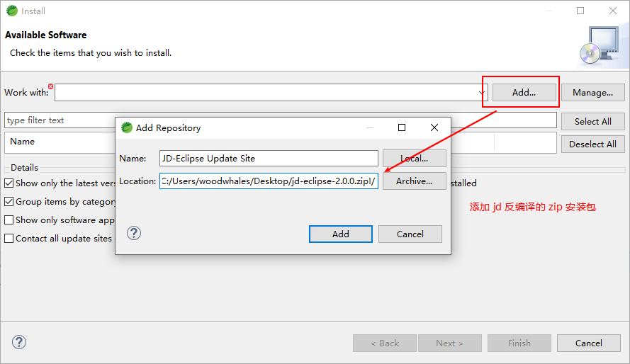Maximize the Install window

tap(580, 11)
